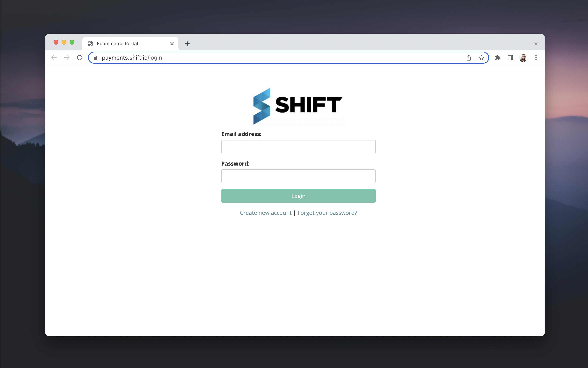
Task: Toggle the browser side panel icon
Action: 510,58
